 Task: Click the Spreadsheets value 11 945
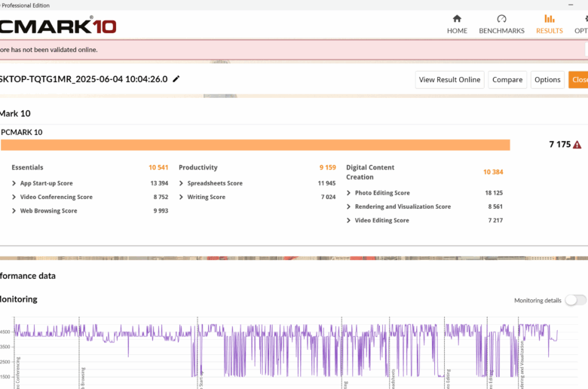tap(326, 183)
